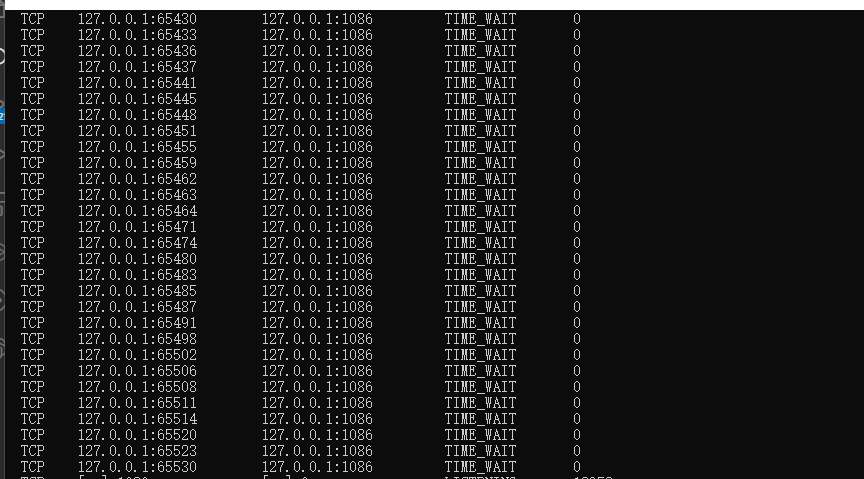Click local address 127.0.0.1:65471
Screen dimensions: 864x479
pyautogui.click(x=137, y=227)
